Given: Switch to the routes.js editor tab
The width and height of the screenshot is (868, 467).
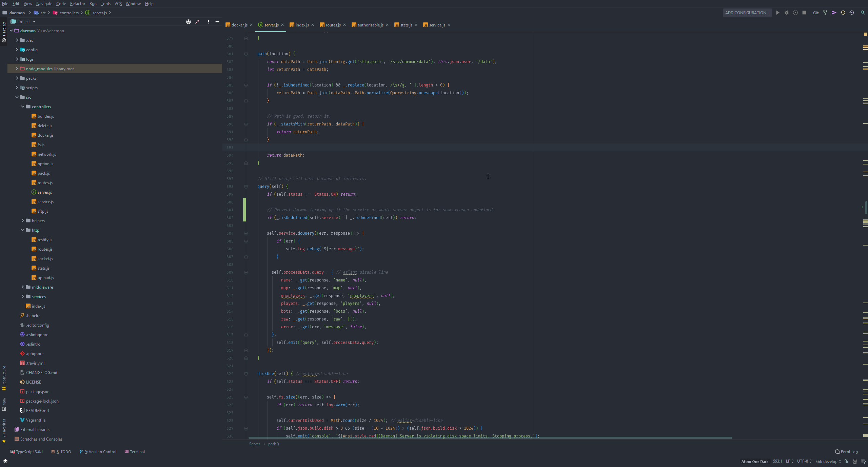Looking at the screenshot, I should (333, 25).
